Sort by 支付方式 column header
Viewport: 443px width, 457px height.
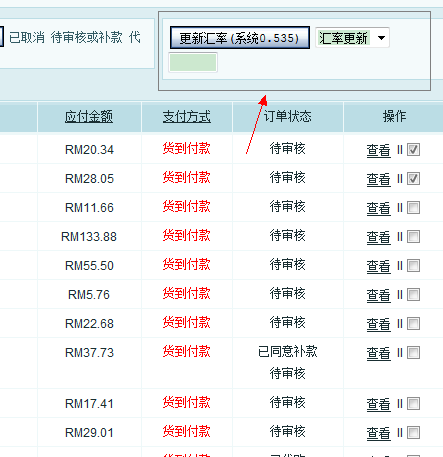[187, 117]
